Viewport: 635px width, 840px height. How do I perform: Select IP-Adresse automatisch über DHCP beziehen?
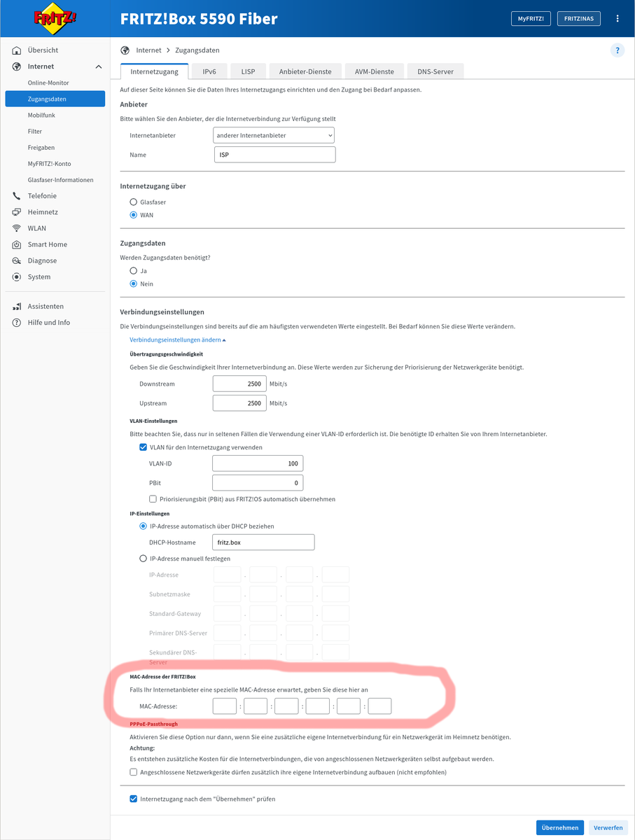[144, 526]
